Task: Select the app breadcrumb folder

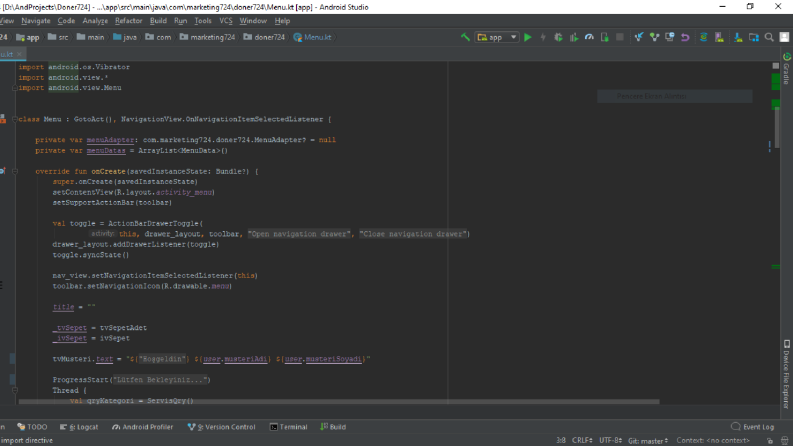Action: tap(28, 37)
